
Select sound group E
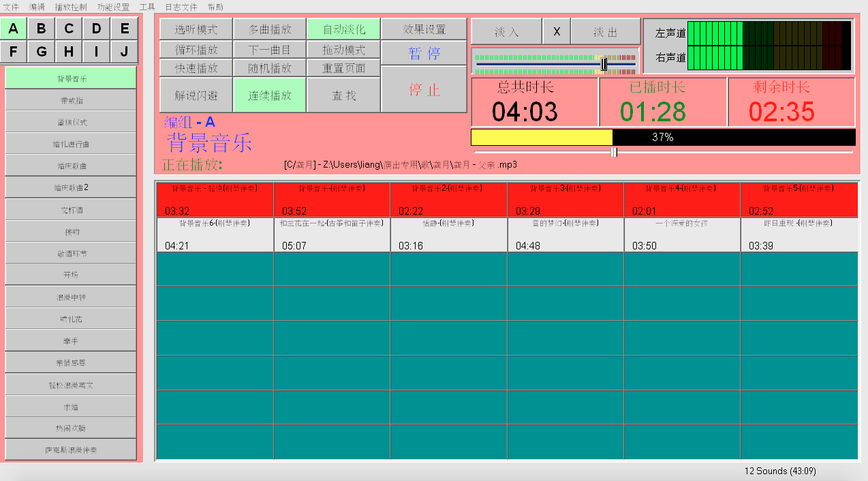[x=125, y=29]
